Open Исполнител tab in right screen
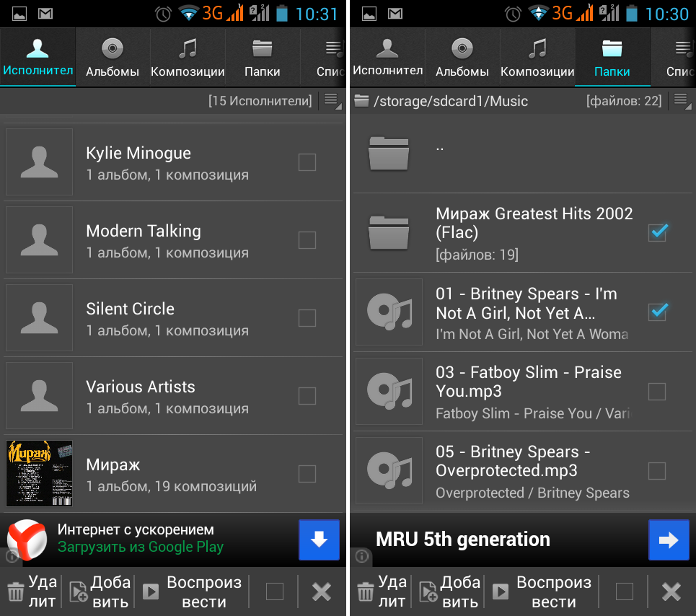The height and width of the screenshot is (616, 696). 387,57
